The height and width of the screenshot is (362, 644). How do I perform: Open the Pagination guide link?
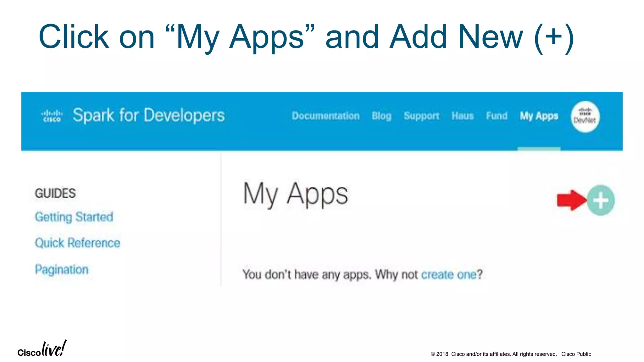[x=62, y=270]
